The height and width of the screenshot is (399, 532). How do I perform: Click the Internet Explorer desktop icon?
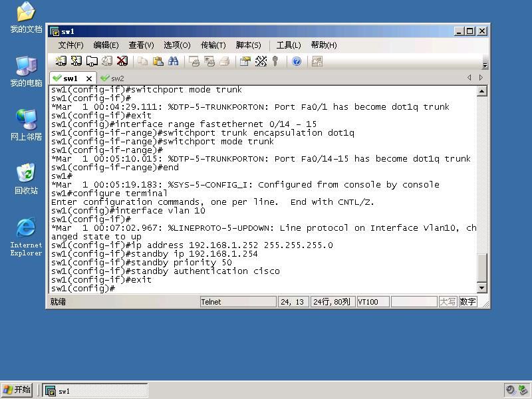point(26,237)
